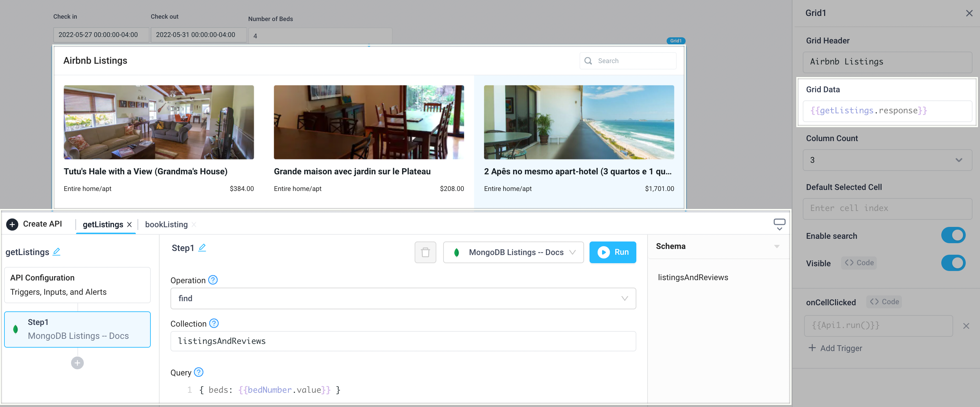Viewport: 980px width, 407px height.
Task: Click the plus icon to add a step
Action: 77,363
